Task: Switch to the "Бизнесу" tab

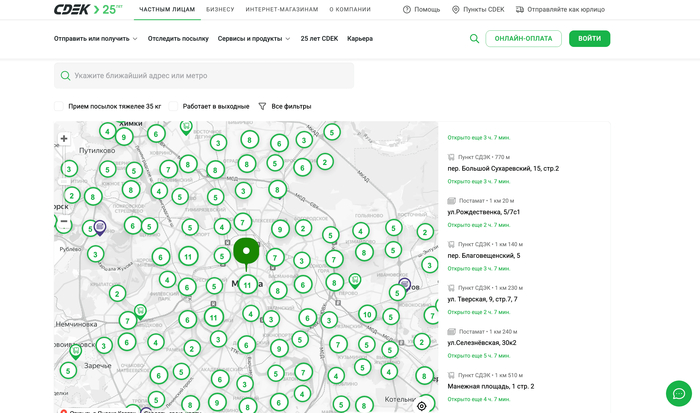Action: 220,9
